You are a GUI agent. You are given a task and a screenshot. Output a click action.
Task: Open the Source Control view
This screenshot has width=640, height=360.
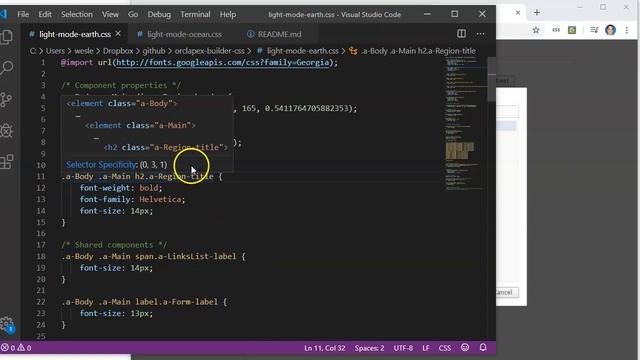tap(7, 100)
